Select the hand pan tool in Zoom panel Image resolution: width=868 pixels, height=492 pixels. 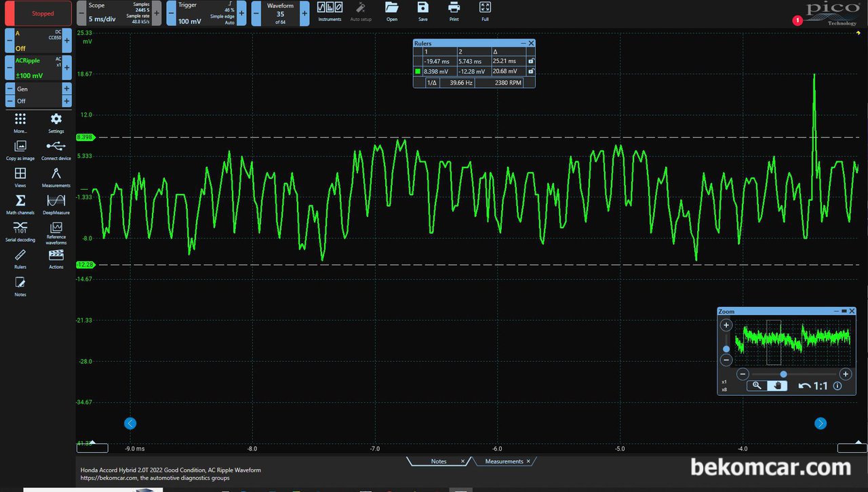(x=776, y=386)
